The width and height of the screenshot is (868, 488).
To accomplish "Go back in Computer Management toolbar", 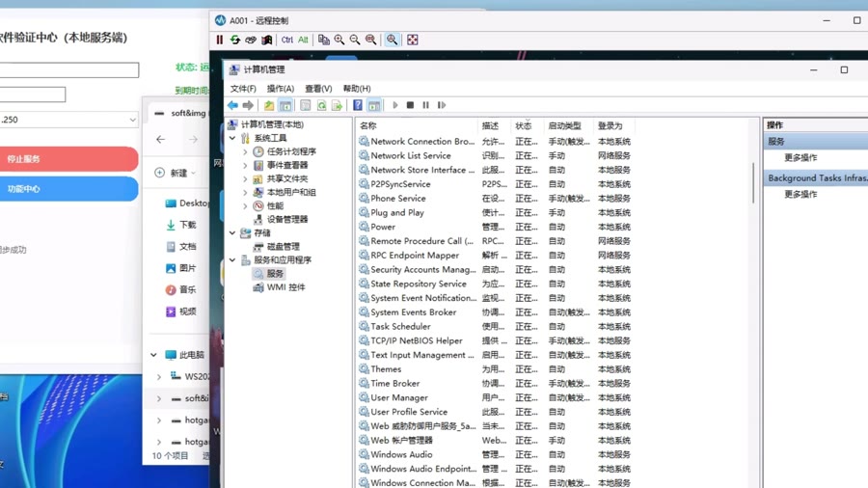I will (232, 105).
